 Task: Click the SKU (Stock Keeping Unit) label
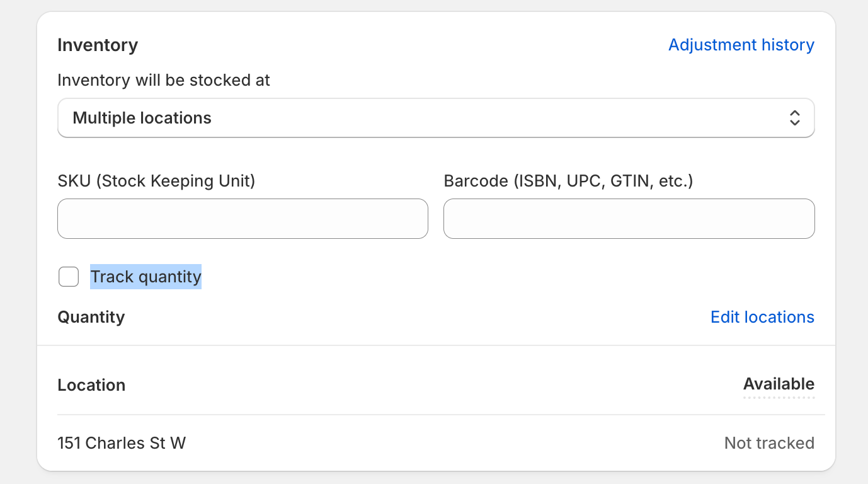[x=156, y=181]
